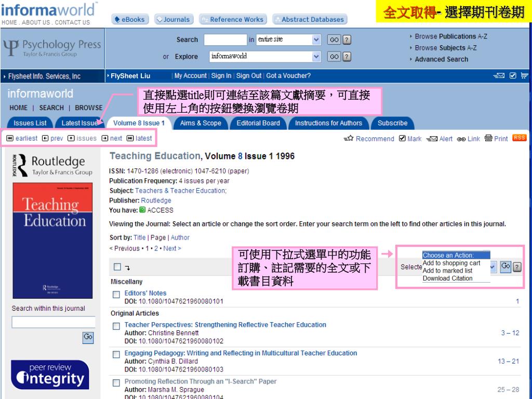The height and width of the screenshot is (399, 532).
Task: Click the Link chain icon
Action: click(469, 139)
